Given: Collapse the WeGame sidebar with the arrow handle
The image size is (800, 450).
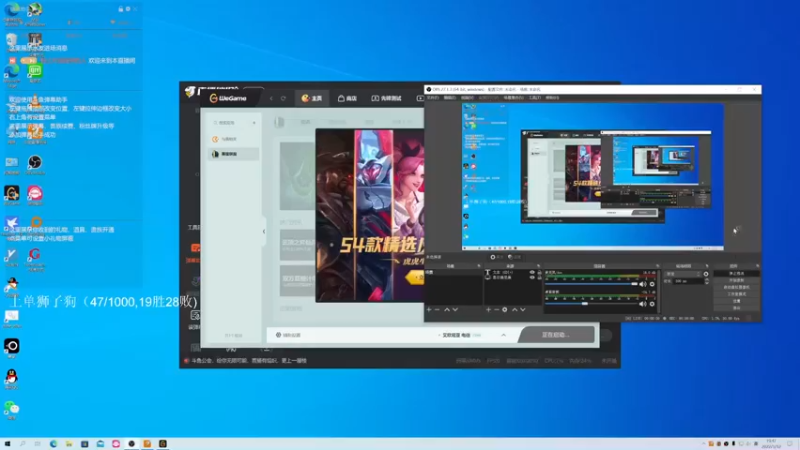Looking at the screenshot, I should pyautogui.click(x=264, y=231).
